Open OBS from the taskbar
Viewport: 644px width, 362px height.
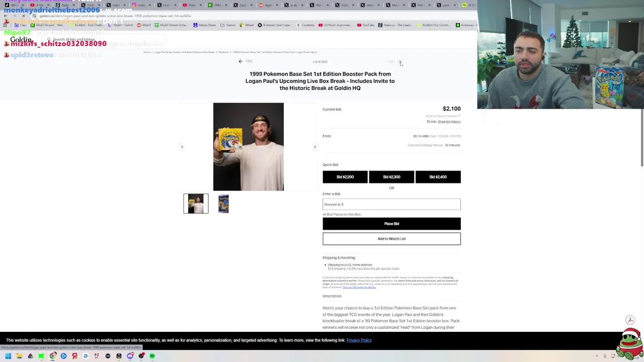point(141,356)
